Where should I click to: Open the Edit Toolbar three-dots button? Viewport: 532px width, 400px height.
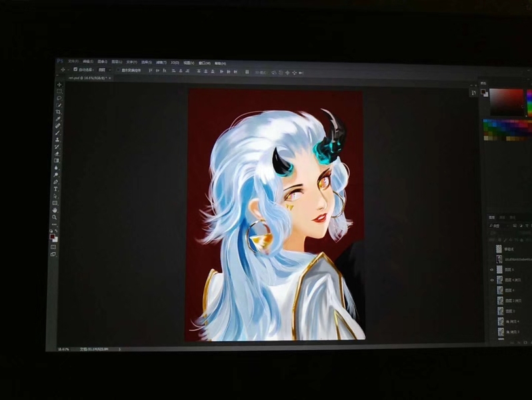point(54,225)
